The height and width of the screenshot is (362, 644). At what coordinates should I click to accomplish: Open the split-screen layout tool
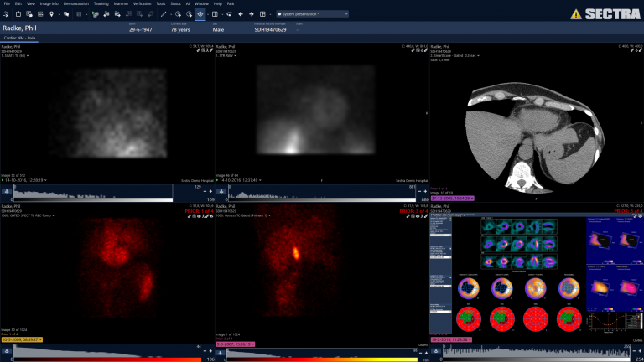tap(216, 14)
